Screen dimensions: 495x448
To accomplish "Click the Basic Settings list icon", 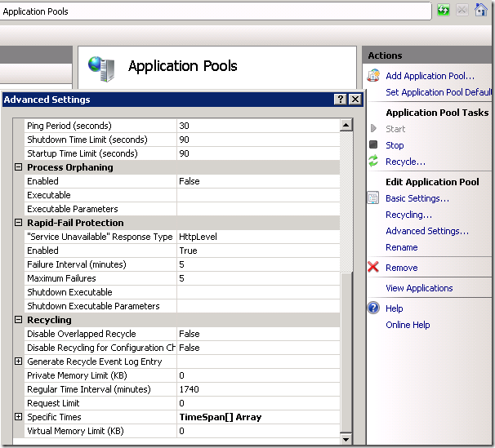I will (373, 198).
